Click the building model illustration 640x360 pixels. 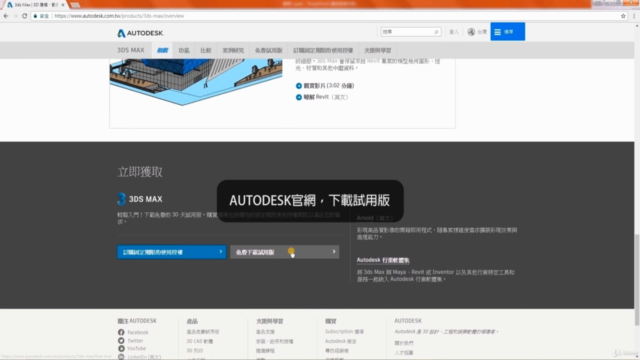[x=196, y=82]
